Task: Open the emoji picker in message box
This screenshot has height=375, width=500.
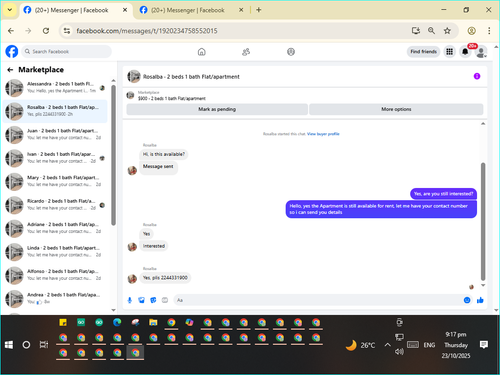Action: [467, 300]
